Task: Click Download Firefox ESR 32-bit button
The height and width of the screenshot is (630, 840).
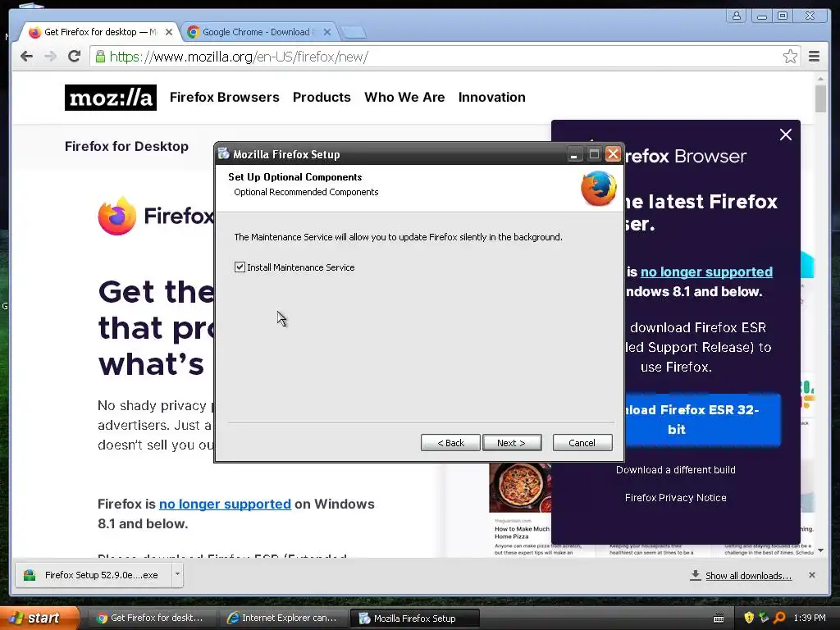Action: 702,419
